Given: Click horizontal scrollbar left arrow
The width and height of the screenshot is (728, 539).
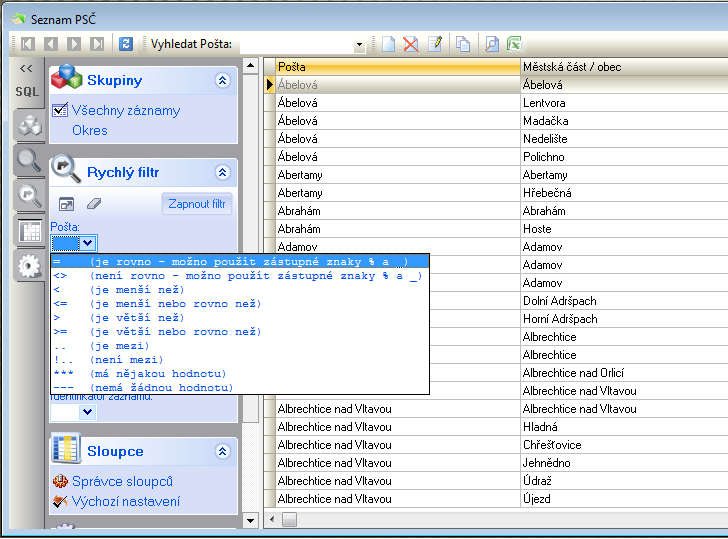Looking at the screenshot, I should point(272,519).
